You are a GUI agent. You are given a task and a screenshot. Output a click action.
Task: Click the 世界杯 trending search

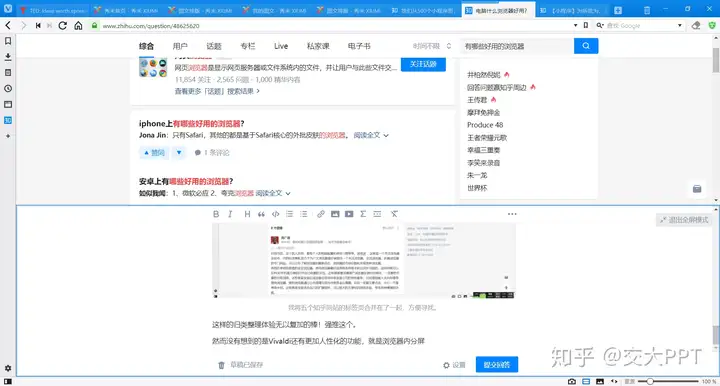pos(477,188)
